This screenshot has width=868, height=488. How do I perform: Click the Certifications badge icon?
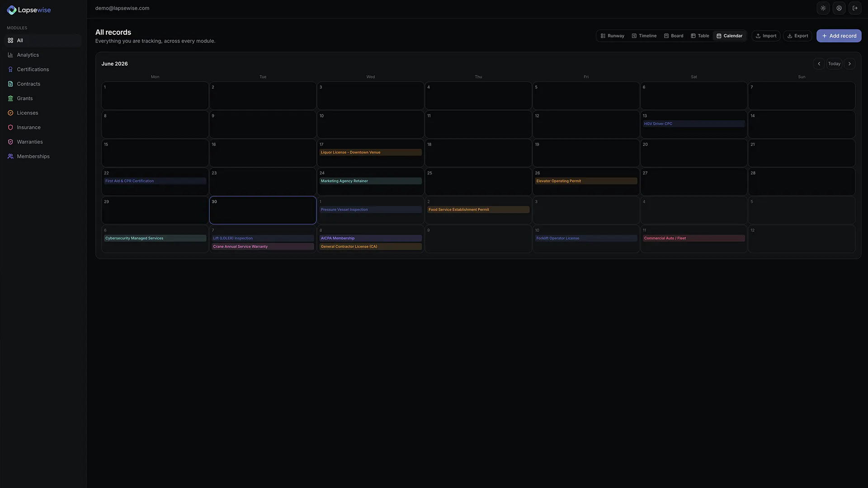(10, 69)
